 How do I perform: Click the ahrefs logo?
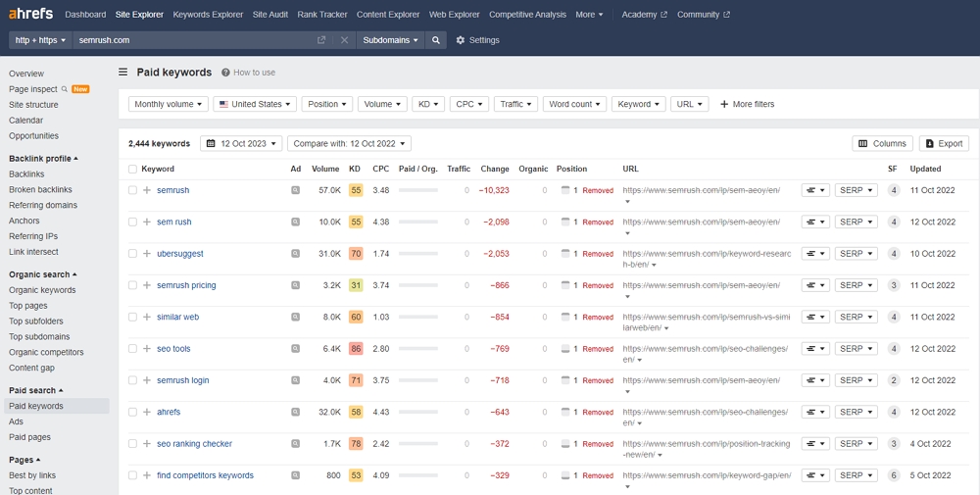[x=30, y=13]
